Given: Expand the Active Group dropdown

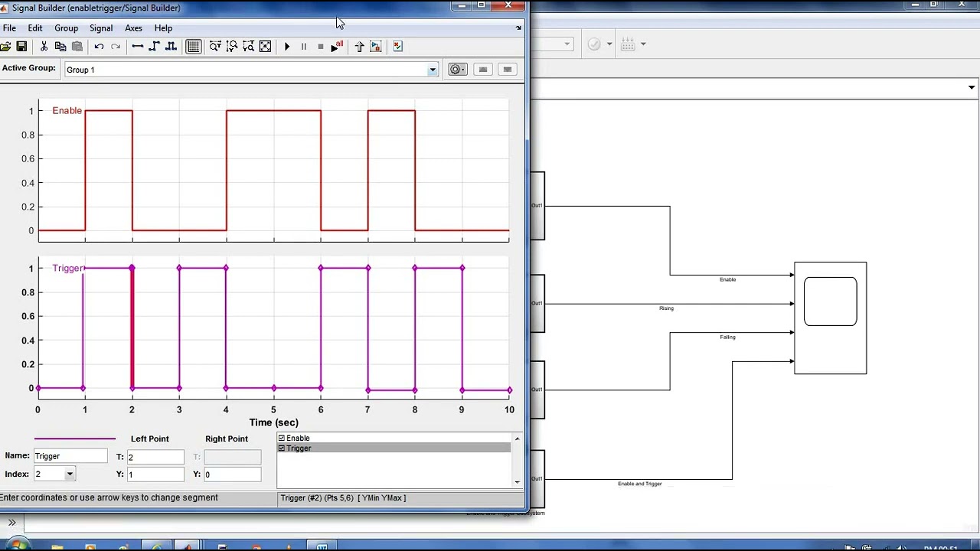Looking at the screenshot, I should coord(432,70).
